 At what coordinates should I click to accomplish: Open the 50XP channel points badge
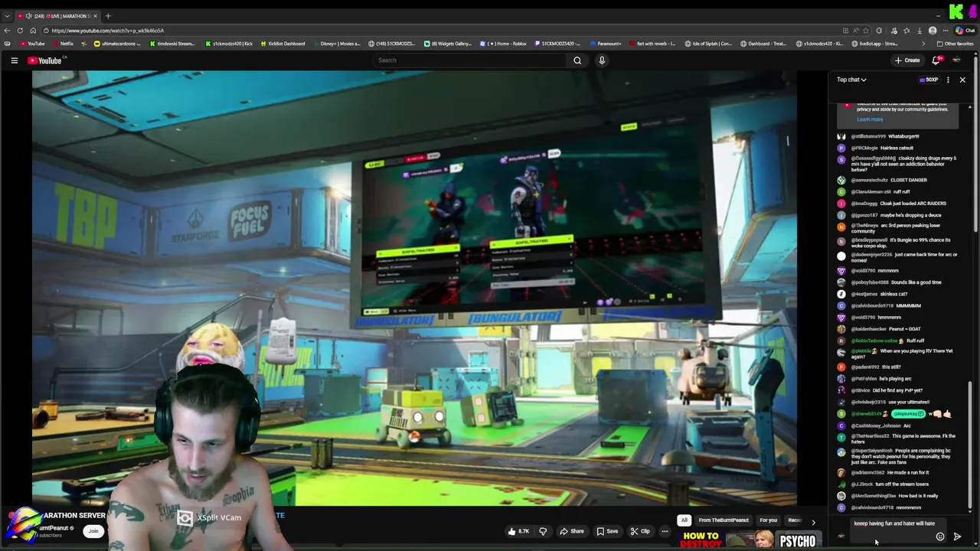pos(929,80)
